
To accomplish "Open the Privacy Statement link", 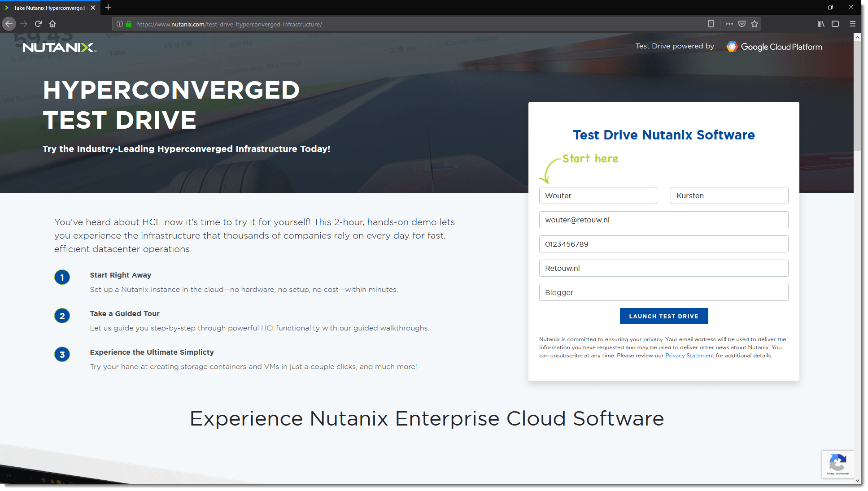I will [689, 356].
